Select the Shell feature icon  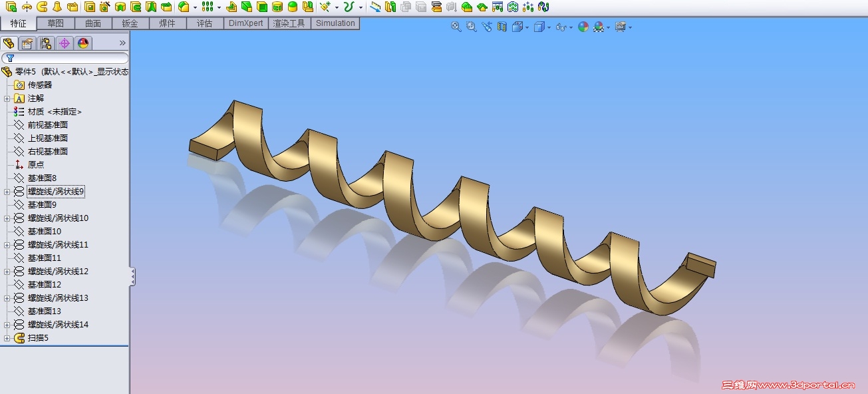261,7
